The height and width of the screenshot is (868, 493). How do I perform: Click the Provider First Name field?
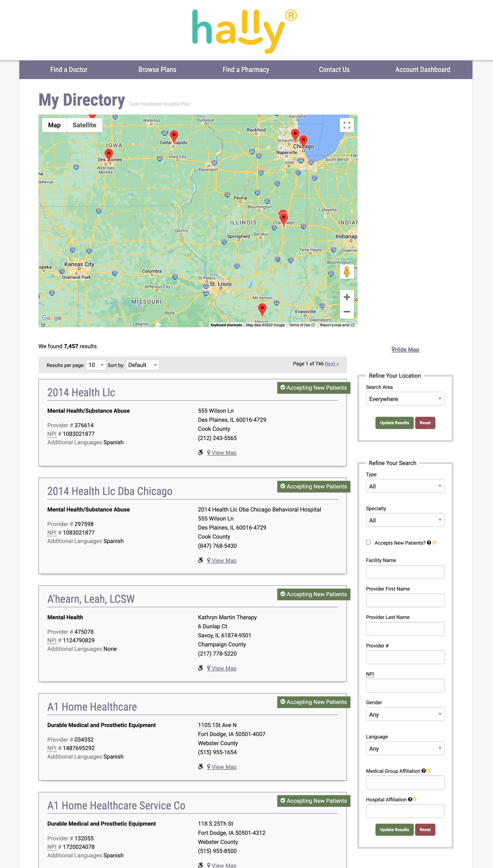tap(405, 600)
